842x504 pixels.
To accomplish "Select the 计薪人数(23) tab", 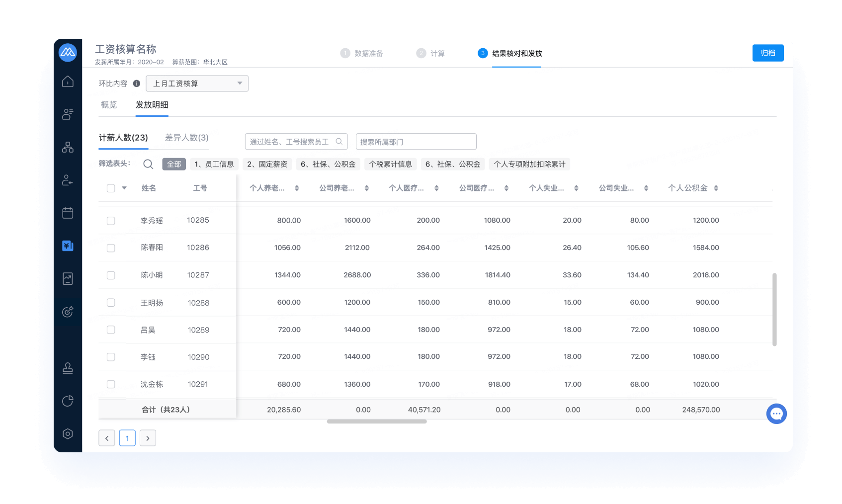I will 123,138.
